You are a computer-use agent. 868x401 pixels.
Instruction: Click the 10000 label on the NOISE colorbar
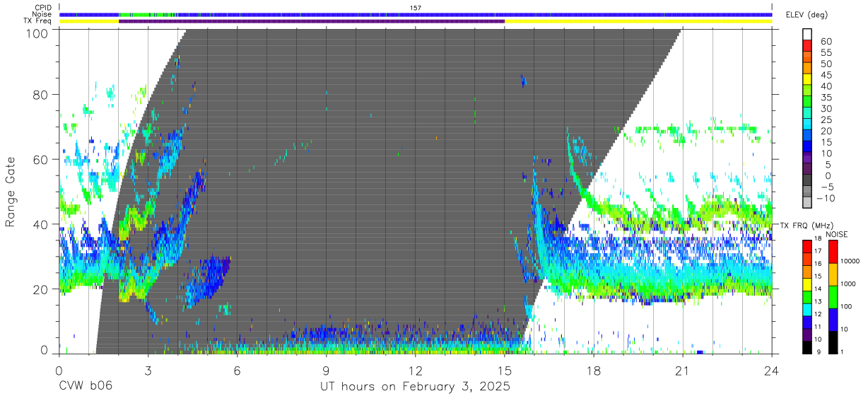pyautogui.click(x=850, y=261)
